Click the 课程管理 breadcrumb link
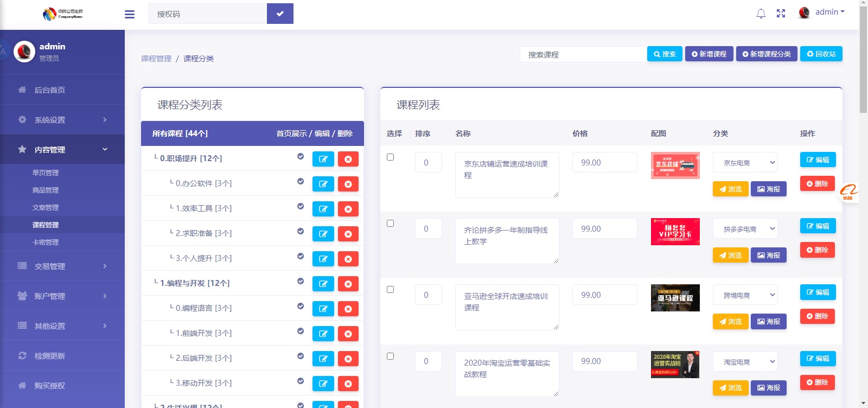Screen dimensions: 868x408 pos(156,59)
